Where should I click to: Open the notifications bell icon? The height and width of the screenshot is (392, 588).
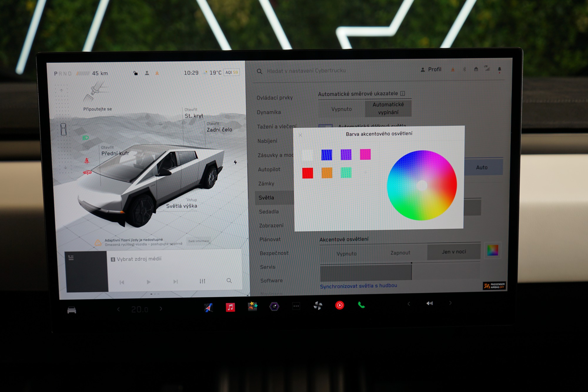[499, 69]
